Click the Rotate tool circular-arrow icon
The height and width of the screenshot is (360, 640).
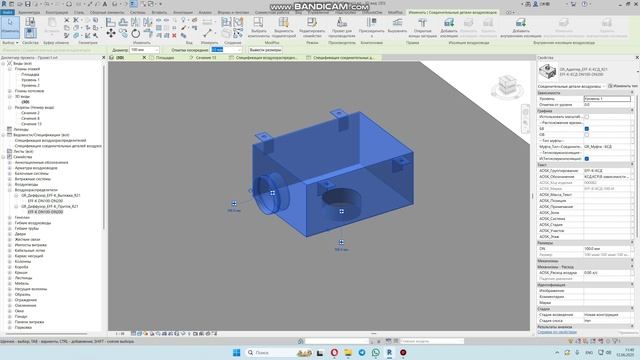click(136, 33)
